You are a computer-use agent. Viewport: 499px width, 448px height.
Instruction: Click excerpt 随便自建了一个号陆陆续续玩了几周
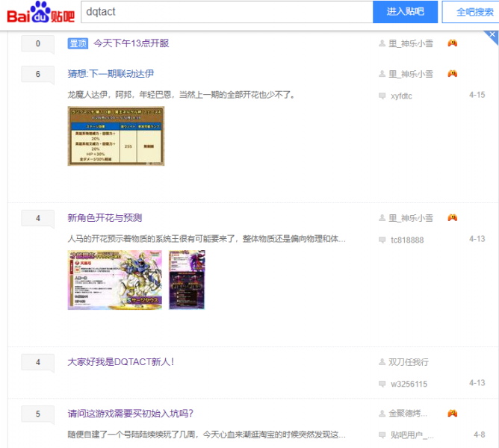tap(206, 435)
